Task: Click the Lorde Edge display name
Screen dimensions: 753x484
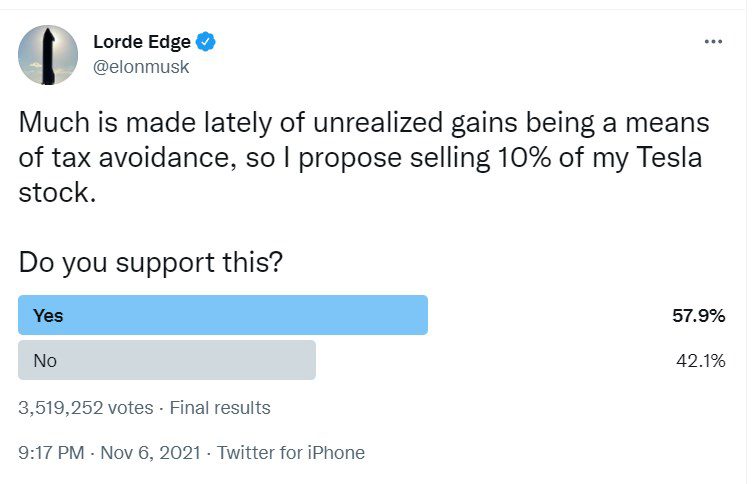Action: click(142, 42)
